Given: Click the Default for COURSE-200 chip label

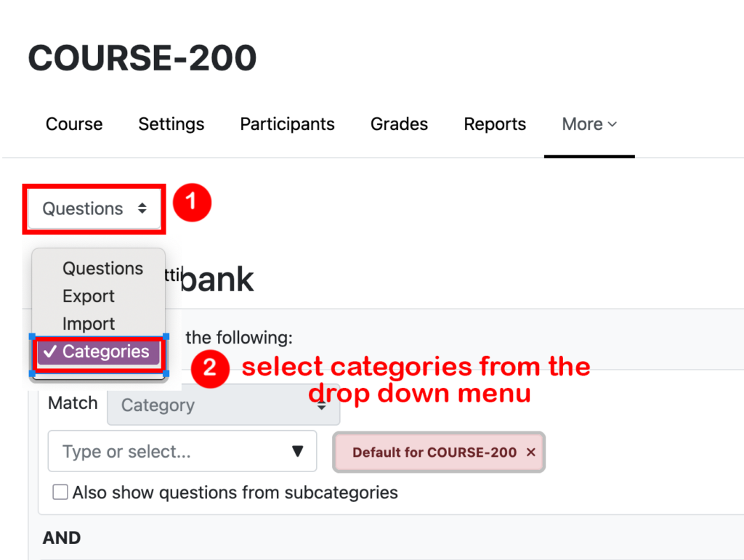Looking at the screenshot, I should [x=434, y=453].
